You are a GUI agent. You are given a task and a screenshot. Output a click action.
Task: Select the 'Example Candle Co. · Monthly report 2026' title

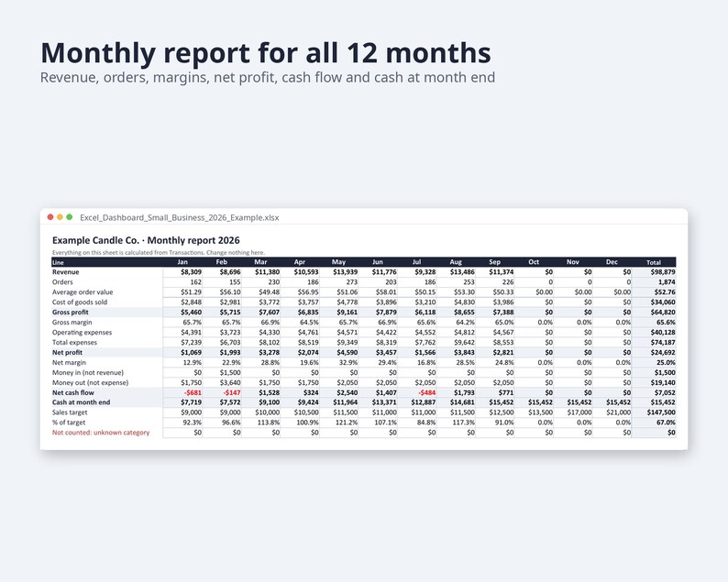tap(146, 240)
